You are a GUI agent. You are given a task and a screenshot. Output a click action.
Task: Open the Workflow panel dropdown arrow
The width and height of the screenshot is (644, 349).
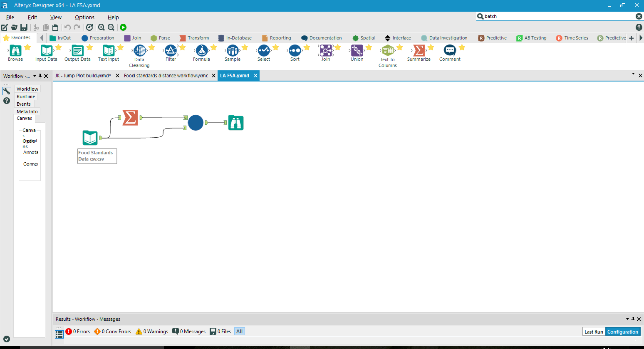point(34,76)
